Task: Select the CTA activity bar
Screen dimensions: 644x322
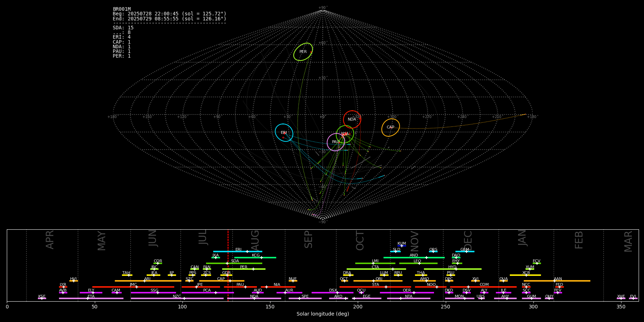Action: coord(376,269)
